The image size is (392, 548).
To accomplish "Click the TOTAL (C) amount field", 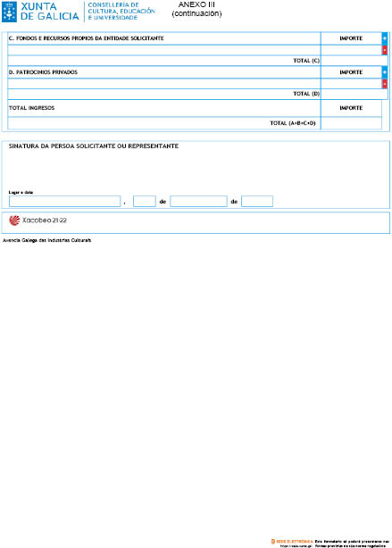I will coord(354,61).
